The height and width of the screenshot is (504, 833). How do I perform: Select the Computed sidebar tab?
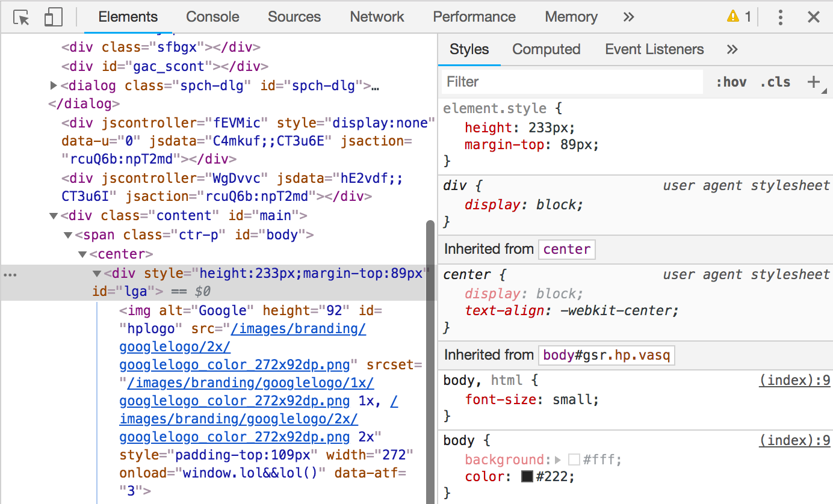[x=547, y=49]
